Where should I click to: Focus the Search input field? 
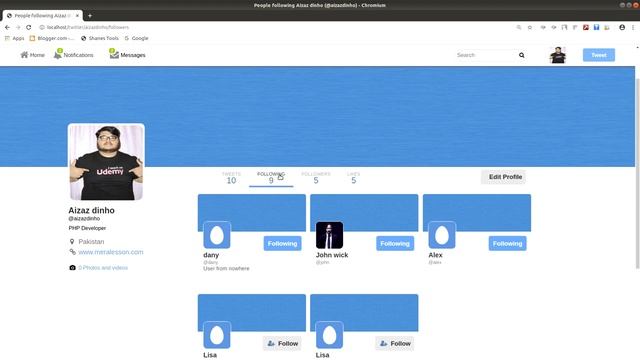pyautogui.click(x=486, y=55)
